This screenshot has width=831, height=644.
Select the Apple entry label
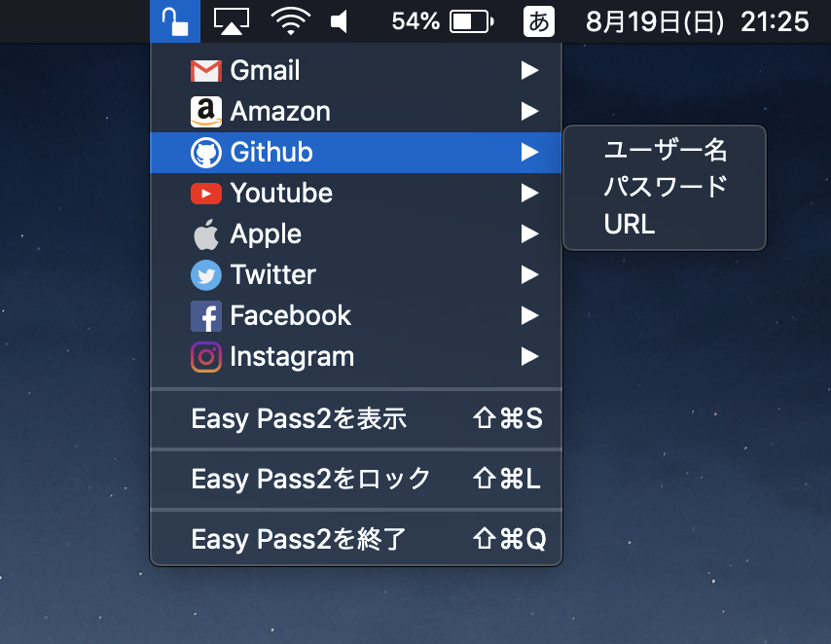[x=266, y=234]
